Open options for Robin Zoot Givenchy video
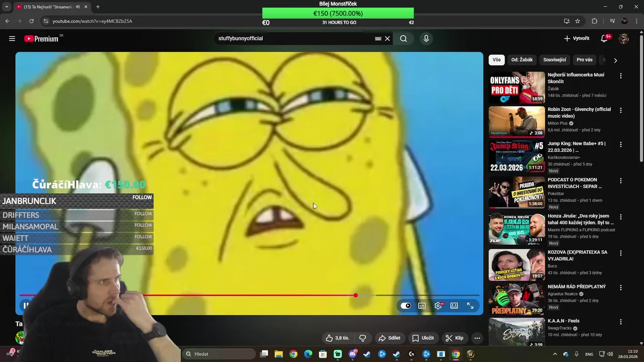644x362 pixels. [621, 110]
